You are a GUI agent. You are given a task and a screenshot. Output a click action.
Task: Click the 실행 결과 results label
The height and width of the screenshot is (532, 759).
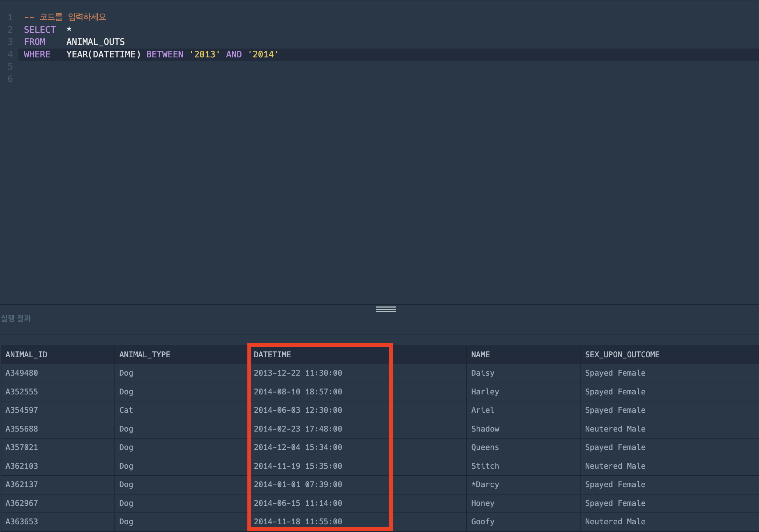[16, 318]
